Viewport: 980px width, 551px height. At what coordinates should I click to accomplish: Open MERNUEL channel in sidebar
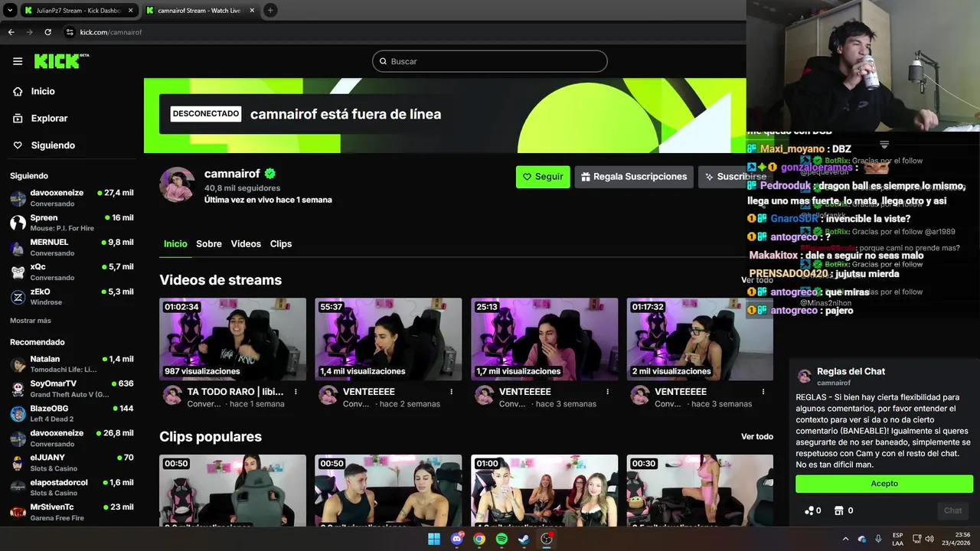[x=71, y=247]
